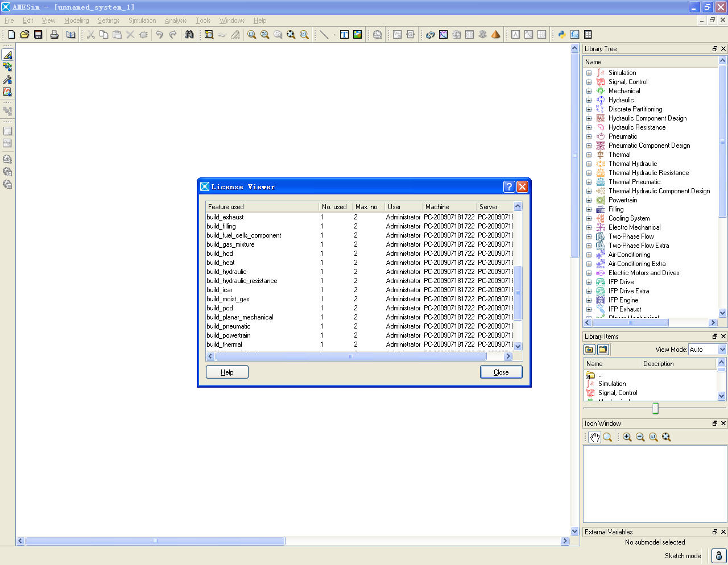
Task: Select the draw line tool
Action: tap(324, 35)
